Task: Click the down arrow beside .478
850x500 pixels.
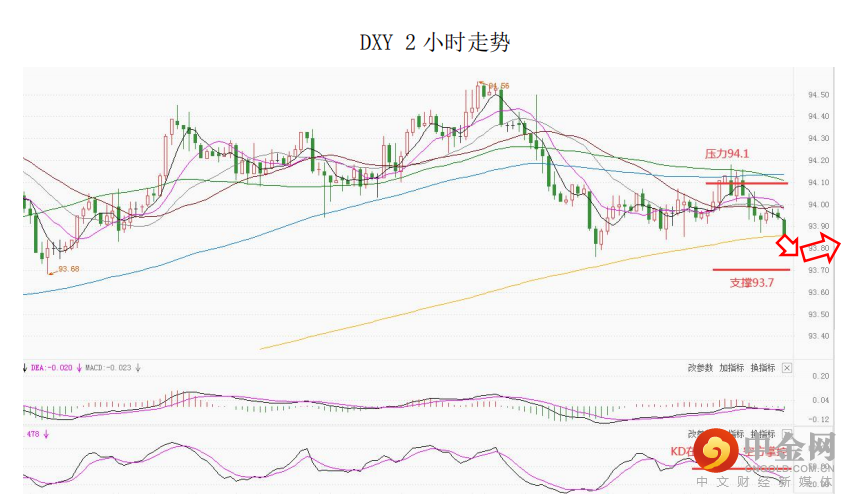Action: 46,434
